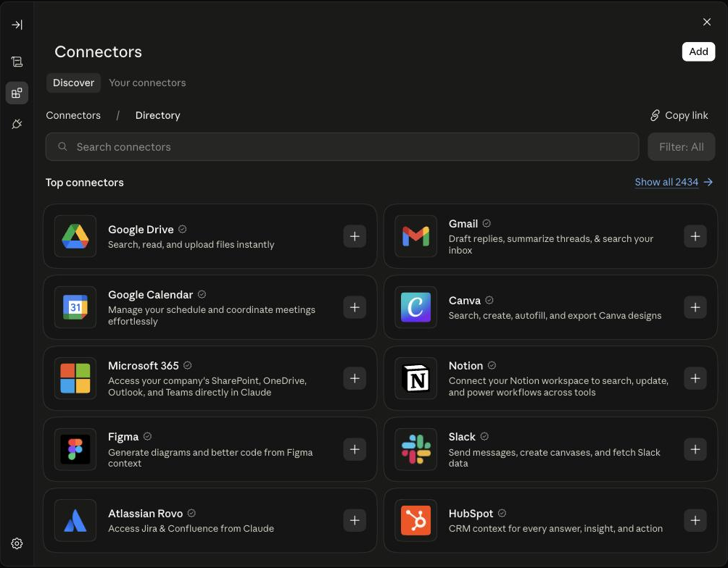Select the connectors grid icon in sidebar
This screenshot has height=568, width=728.
click(17, 93)
